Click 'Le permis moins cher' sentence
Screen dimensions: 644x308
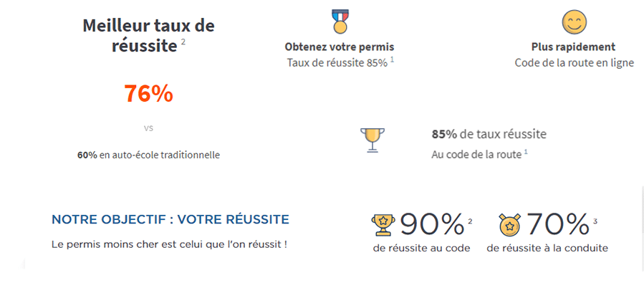(169, 244)
